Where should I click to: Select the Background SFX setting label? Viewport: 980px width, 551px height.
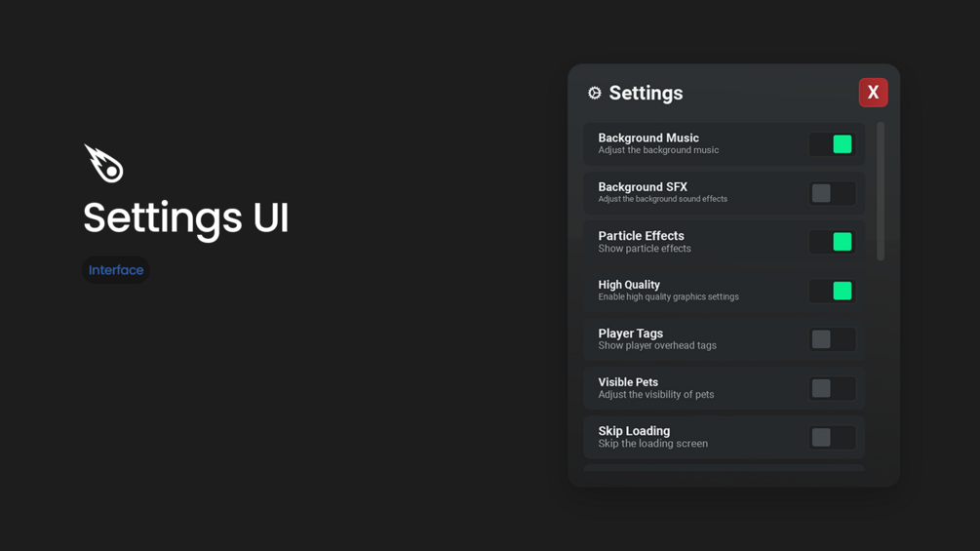[x=643, y=187]
